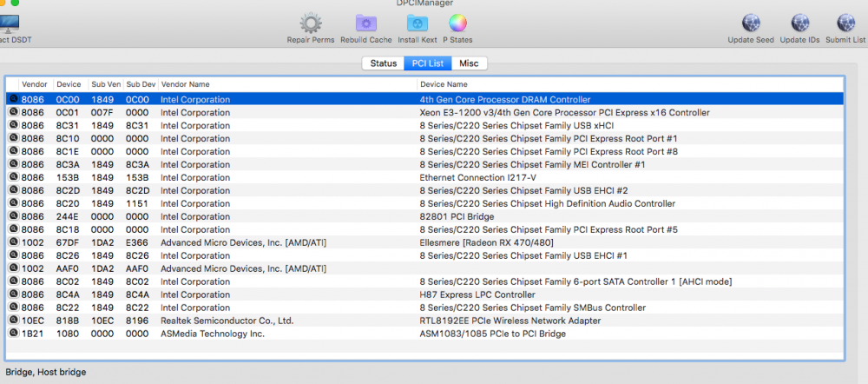Click search icon for 0C01 device row
Viewport: 868px width, 384px height.
(13, 112)
